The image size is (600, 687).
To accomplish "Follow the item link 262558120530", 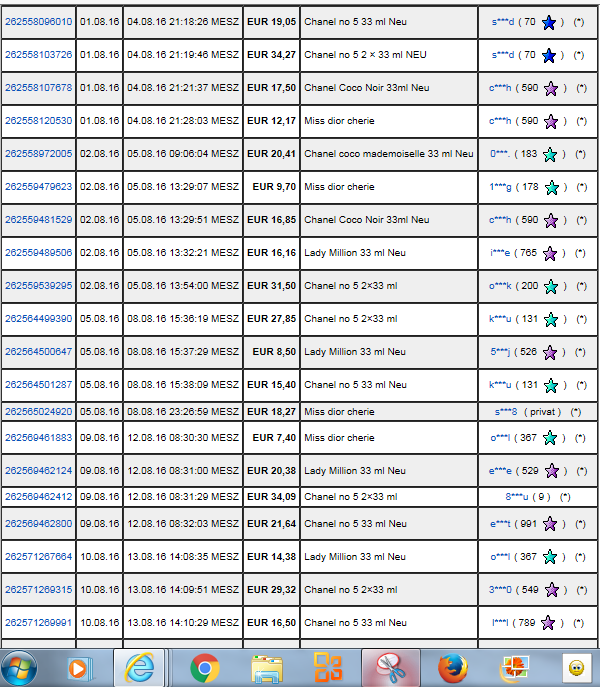I will 39,120.
